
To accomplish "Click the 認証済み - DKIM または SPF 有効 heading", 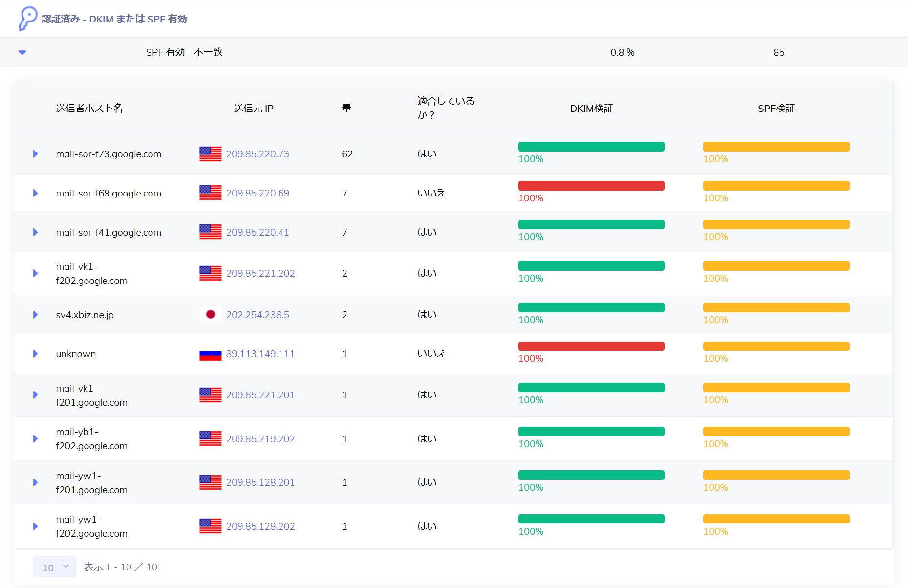I will tap(114, 19).
